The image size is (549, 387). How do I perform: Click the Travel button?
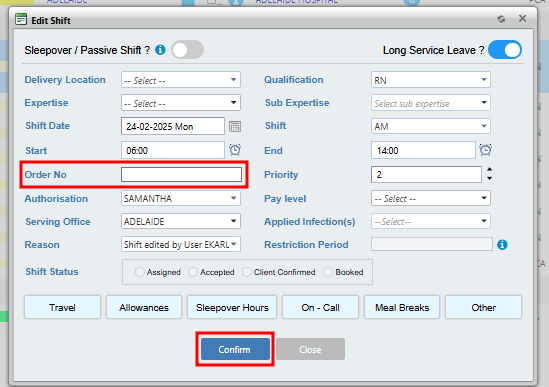click(62, 307)
